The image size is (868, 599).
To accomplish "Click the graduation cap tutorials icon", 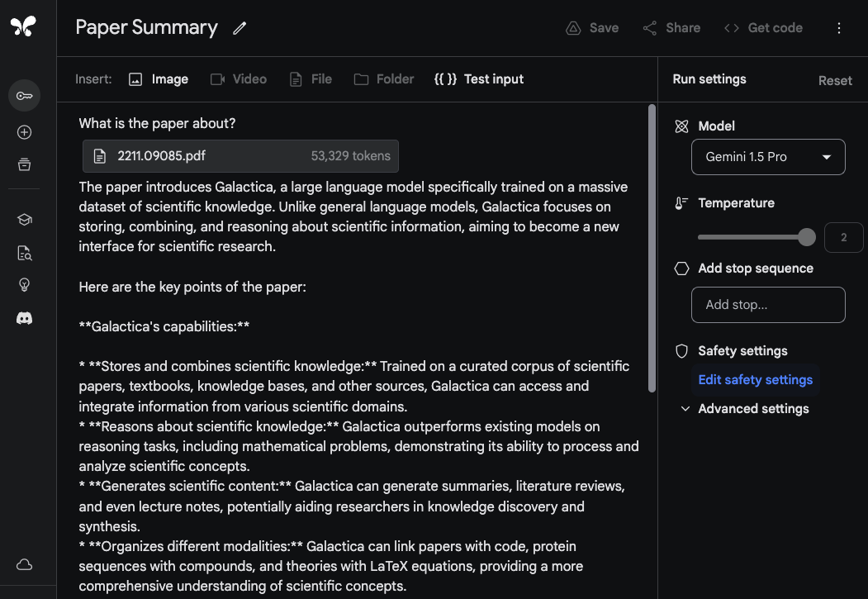I will click(24, 220).
